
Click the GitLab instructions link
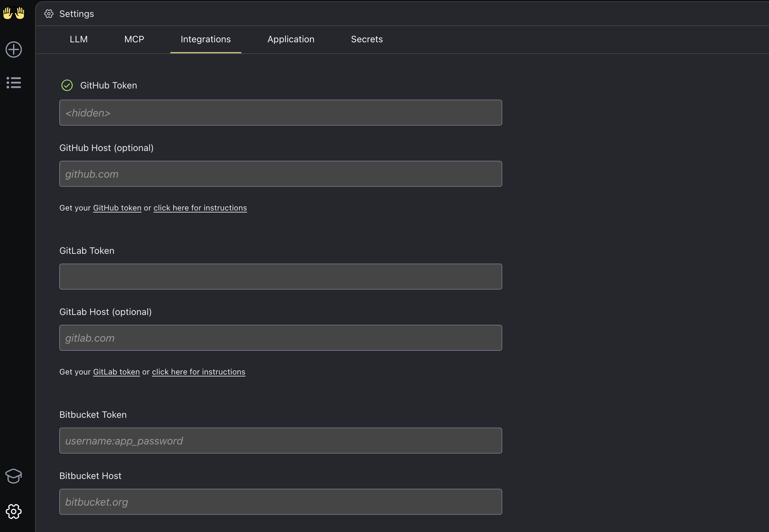pyautogui.click(x=198, y=372)
